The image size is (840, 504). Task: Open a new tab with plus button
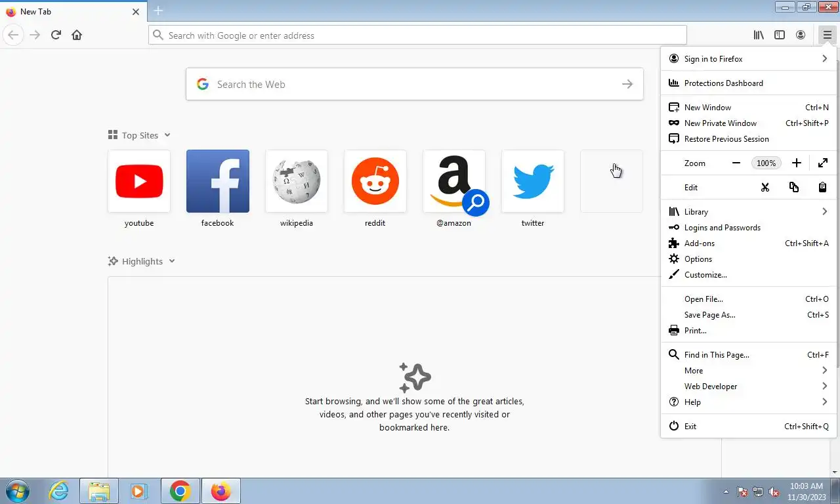click(158, 11)
